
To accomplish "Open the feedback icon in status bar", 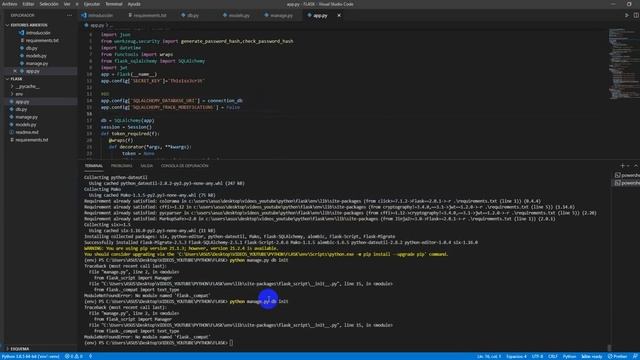I will click(x=635, y=356).
